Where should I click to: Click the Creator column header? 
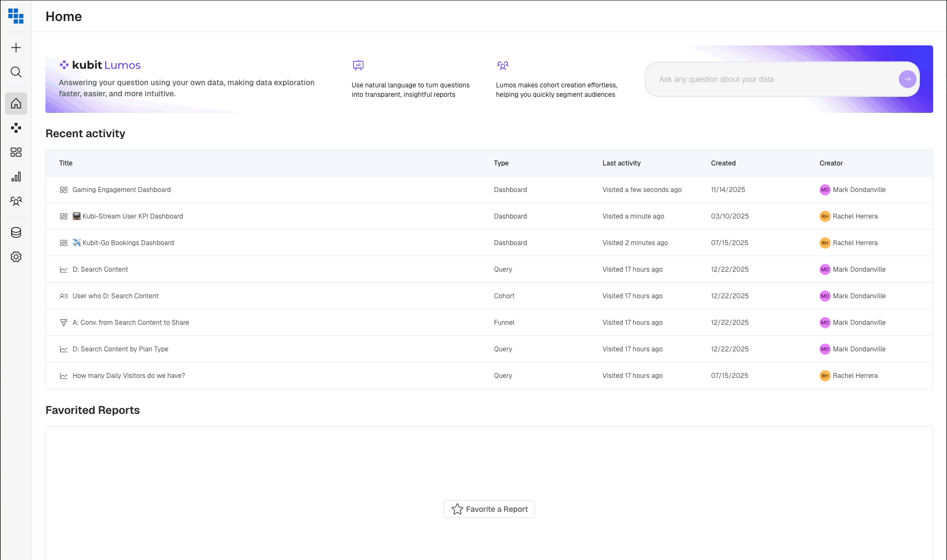pyautogui.click(x=831, y=163)
